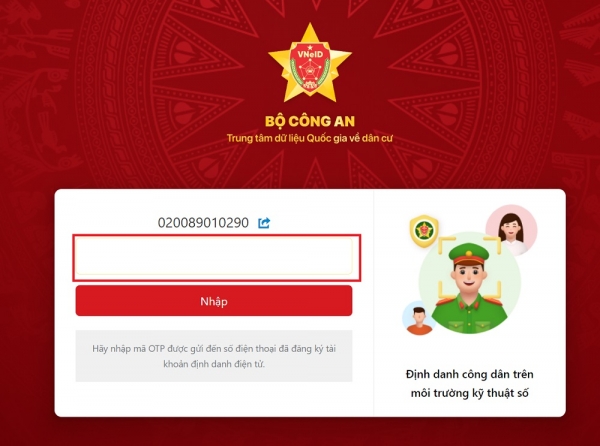The height and width of the screenshot is (446, 600).
Task: Click the police officer illustration face
Action: [x=470, y=277]
